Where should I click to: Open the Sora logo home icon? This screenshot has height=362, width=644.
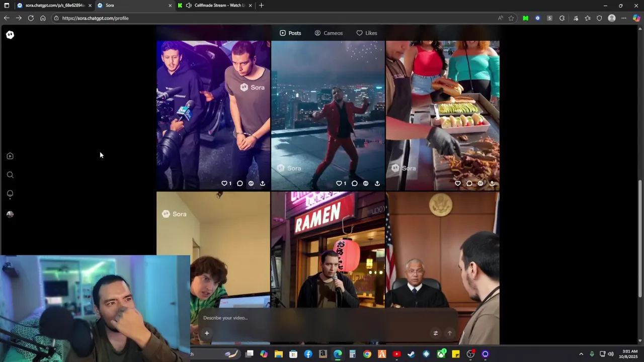pos(10,35)
